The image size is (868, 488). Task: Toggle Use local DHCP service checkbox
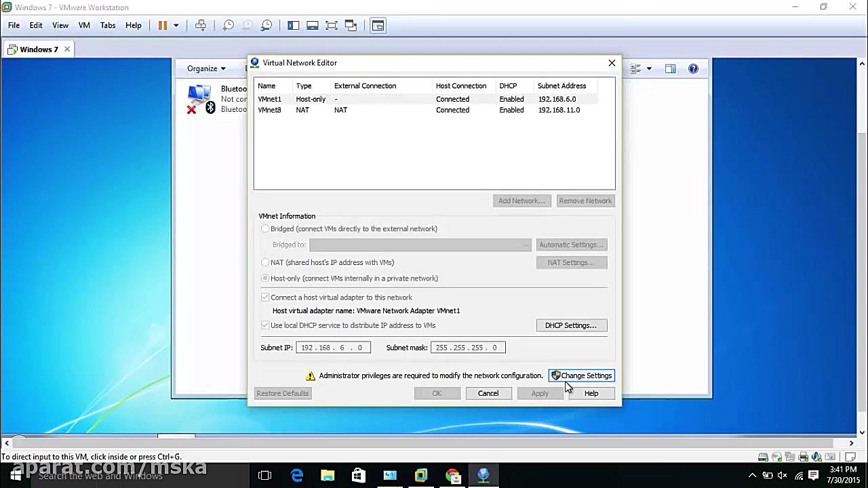265,325
